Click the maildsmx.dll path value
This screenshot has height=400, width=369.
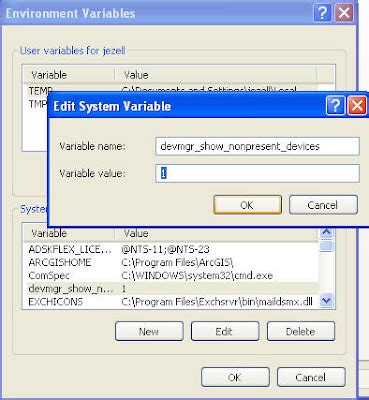(217, 302)
